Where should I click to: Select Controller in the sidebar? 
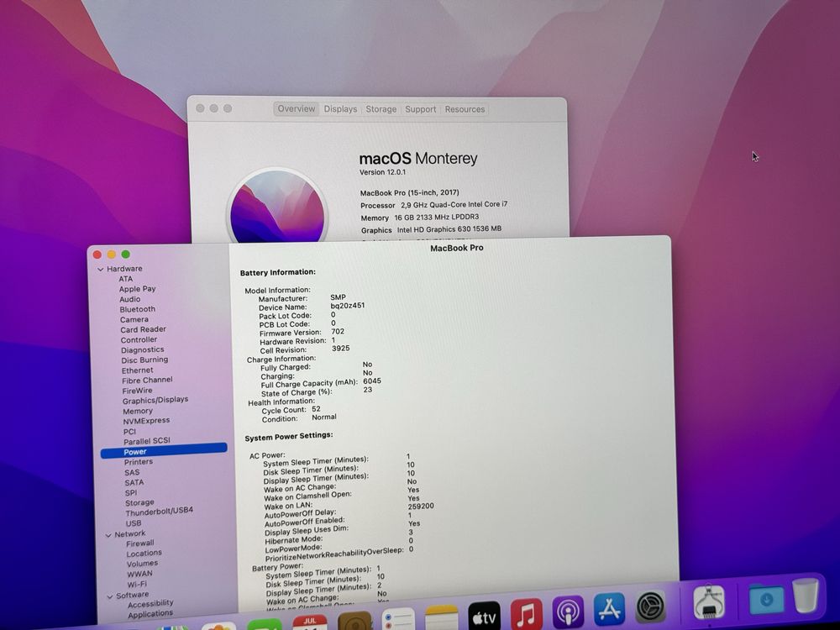[139, 339]
